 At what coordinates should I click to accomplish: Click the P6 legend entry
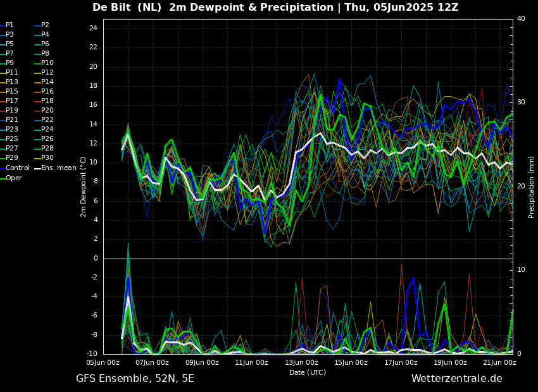[42, 44]
